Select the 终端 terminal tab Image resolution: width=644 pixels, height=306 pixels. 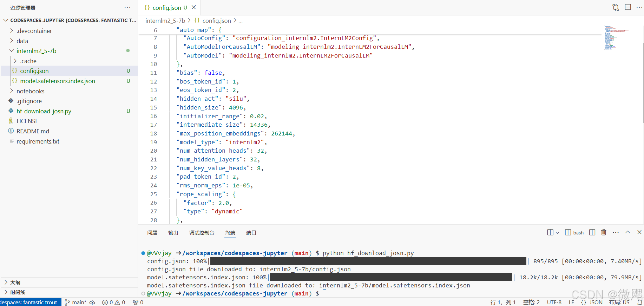tap(230, 233)
